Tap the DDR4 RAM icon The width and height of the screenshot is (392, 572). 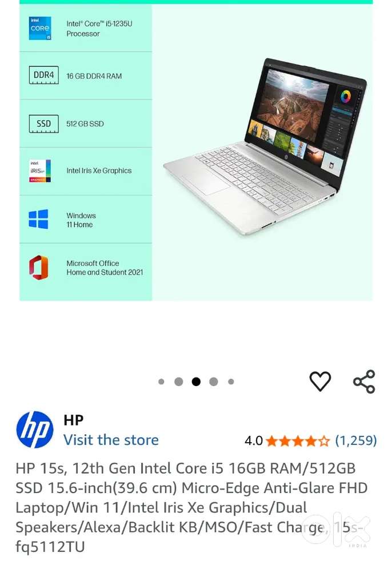[44, 75]
